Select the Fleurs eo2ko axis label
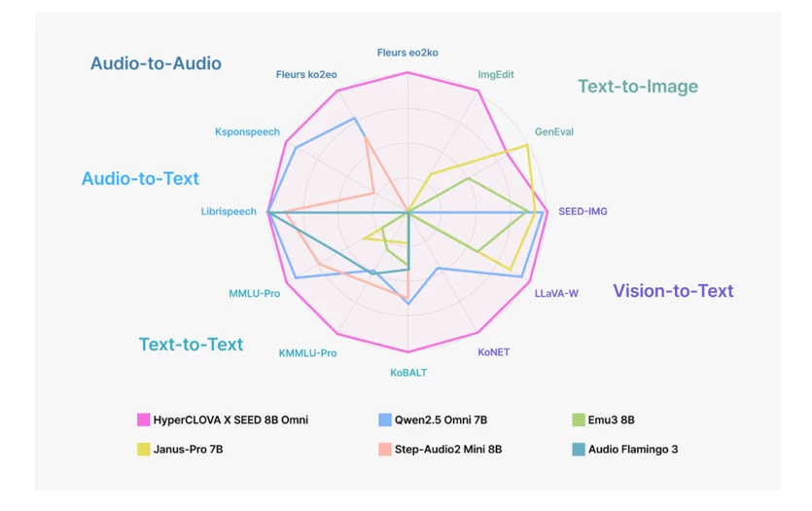812x511 pixels. pyautogui.click(x=407, y=53)
